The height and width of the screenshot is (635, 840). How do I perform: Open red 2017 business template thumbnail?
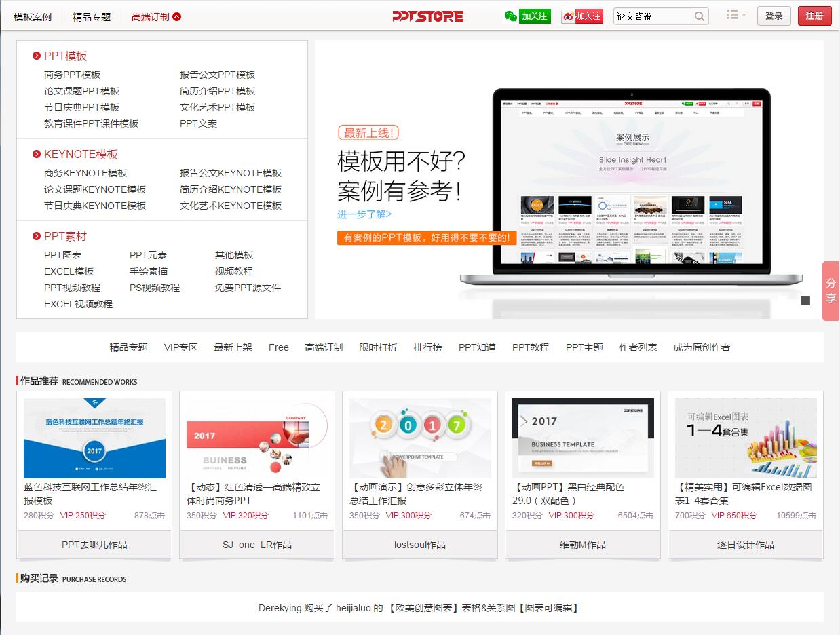pyautogui.click(x=257, y=438)
